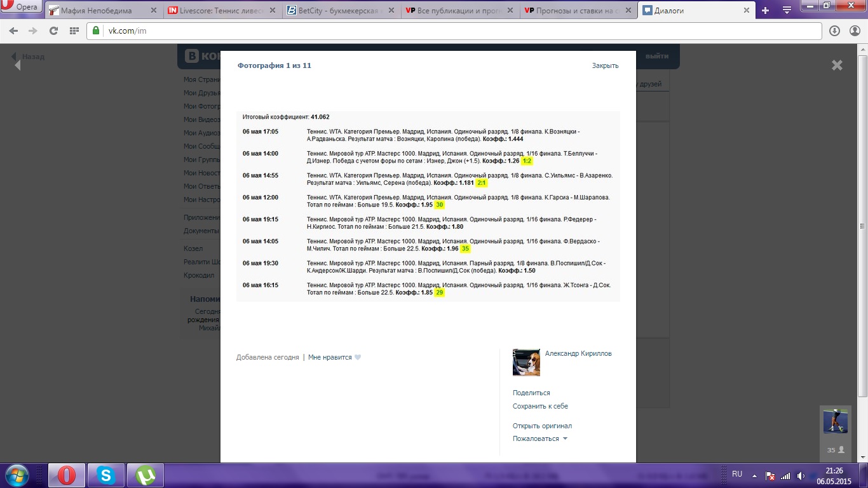Click the green padlock security icon

[x=97, y=31]
